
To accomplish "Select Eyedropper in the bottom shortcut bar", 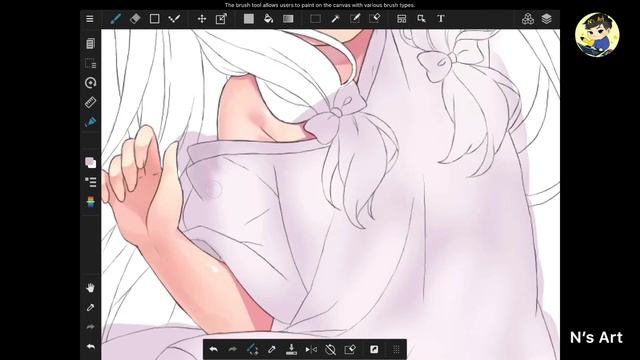I will click(x=272, y=349).
